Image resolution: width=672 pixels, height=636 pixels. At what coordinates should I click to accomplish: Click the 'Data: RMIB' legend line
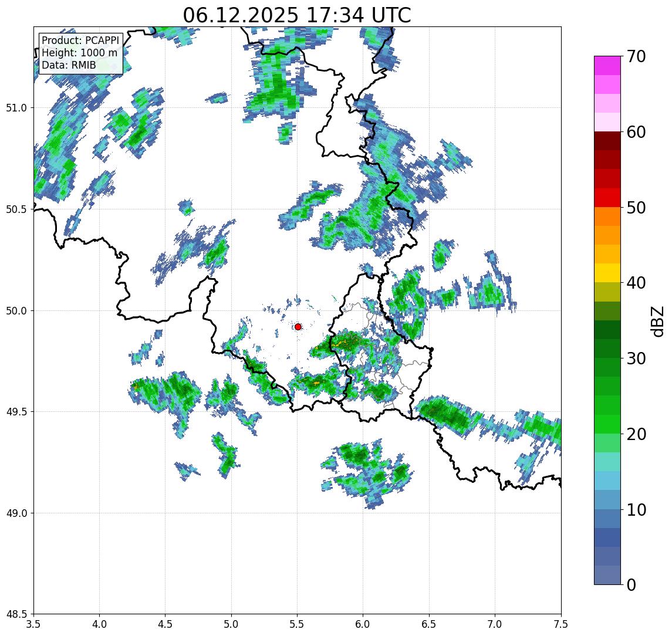[x=69, y=65]
